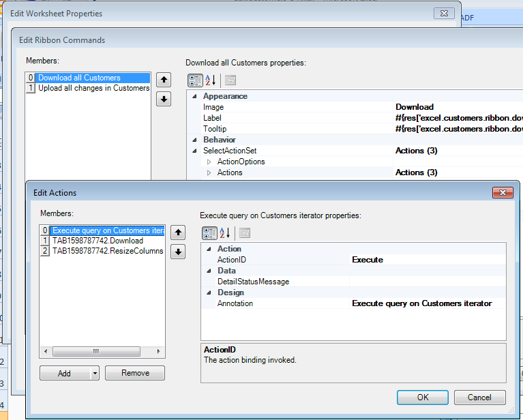Click the Image property name
The width and height of the screenshot is (523, 420).
pos(213,107)
